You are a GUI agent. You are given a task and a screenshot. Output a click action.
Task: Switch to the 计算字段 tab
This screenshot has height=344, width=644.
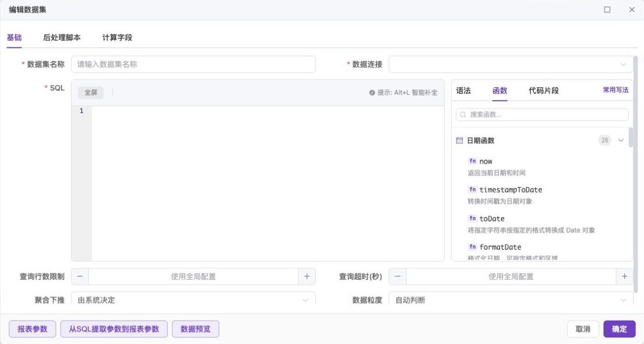pos(117,38)
